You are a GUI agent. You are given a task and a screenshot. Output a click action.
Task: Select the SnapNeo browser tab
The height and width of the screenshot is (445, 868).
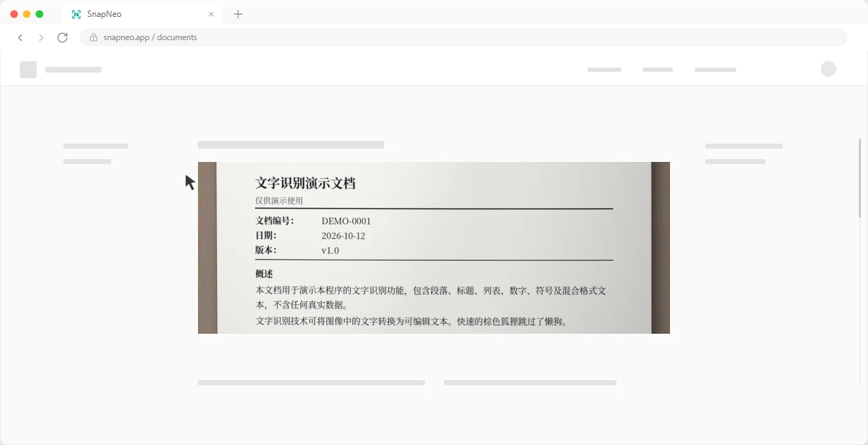(x=143, y=14)
